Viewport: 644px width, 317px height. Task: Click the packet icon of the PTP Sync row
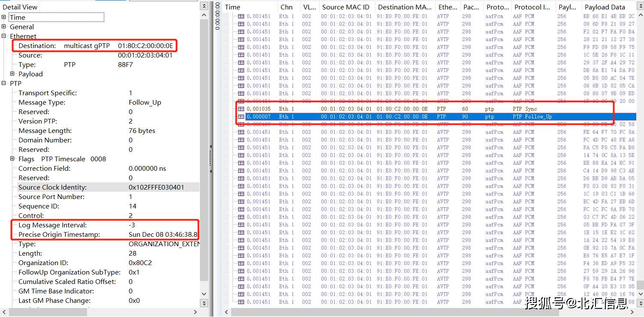[241, 109]
